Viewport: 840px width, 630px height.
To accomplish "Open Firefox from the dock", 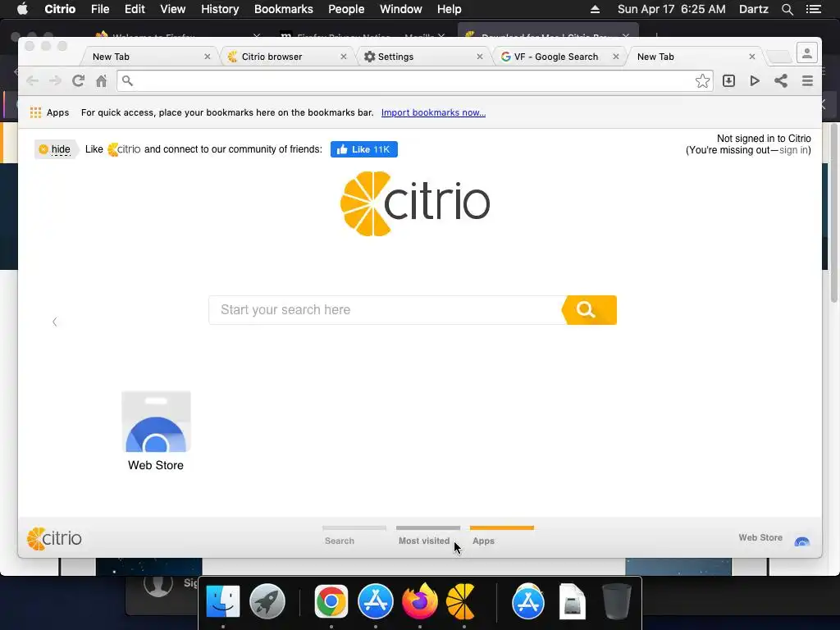I will point(419,601).
